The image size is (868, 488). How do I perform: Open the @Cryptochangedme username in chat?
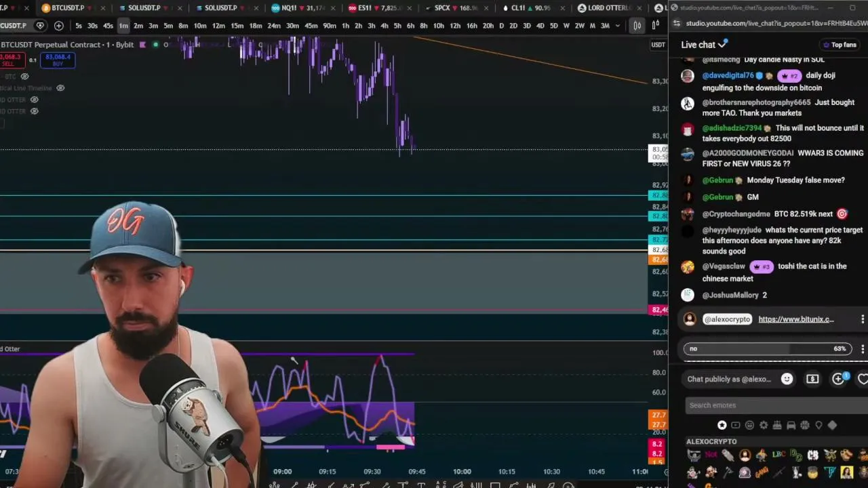pyautogui.click(x=736, y=214)
